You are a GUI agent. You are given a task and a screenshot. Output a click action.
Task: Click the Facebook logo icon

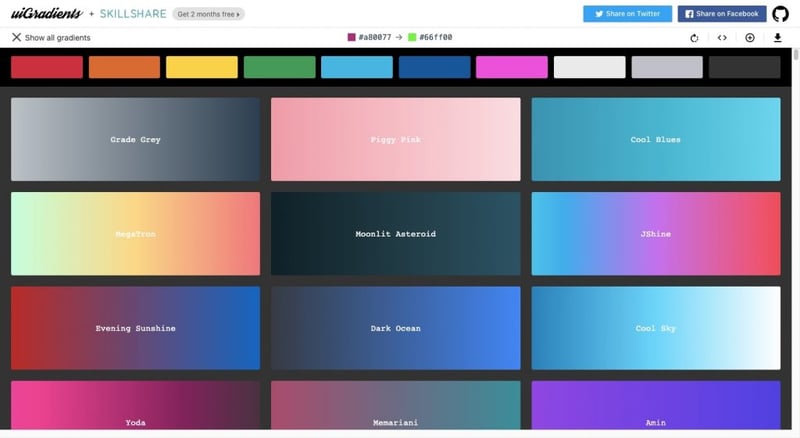click(689, 14)
